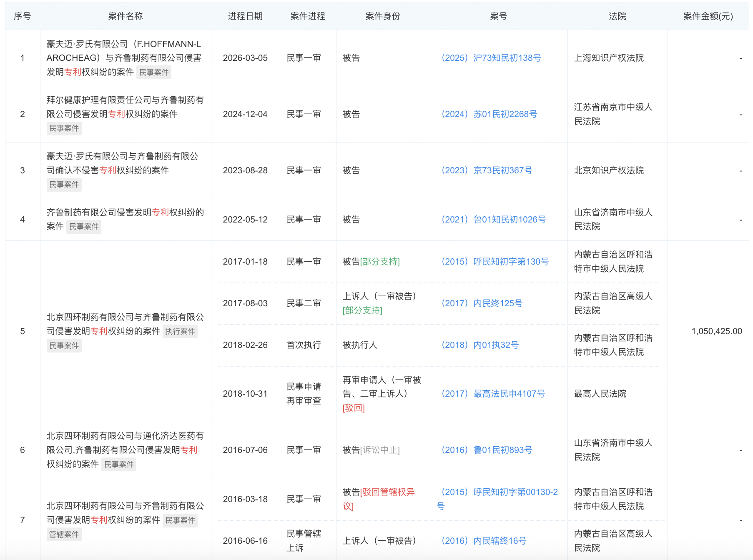This screenshot has width=753, height=560.
Task: Select case title in row 4 starting 齐鲁制药有限公司侵害
Action: (125, 219)
